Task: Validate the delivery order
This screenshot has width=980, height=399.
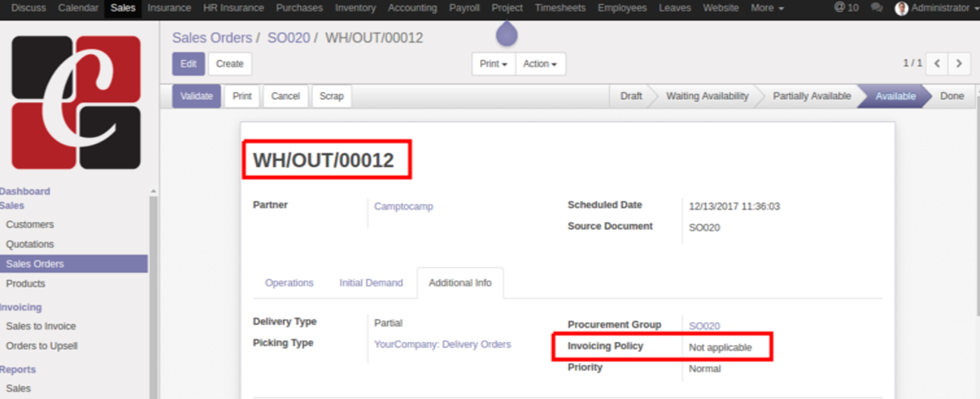Action: (x=196, y=96)
